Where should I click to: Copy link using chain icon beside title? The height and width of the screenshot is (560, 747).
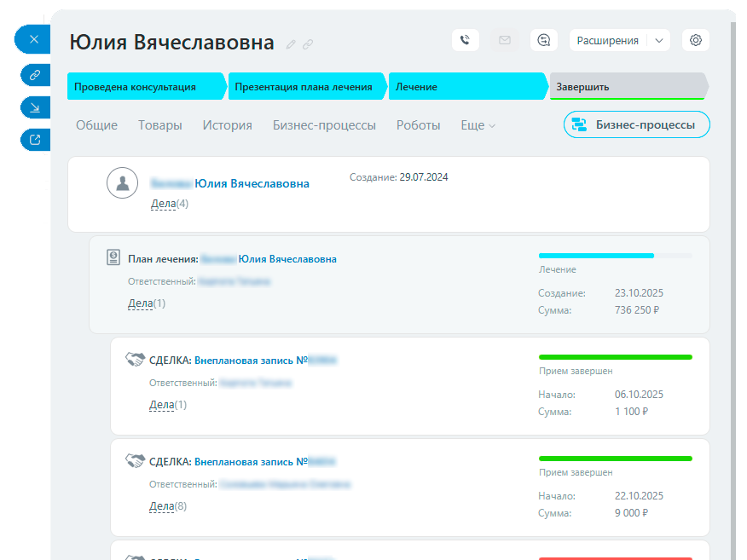tap(308, 44)
